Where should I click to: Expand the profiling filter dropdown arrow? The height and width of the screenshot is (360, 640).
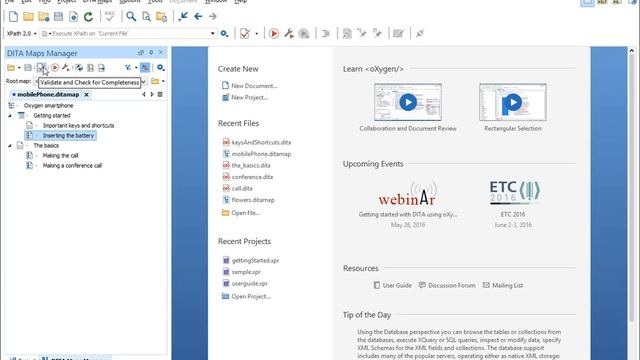tap(136, 68)
